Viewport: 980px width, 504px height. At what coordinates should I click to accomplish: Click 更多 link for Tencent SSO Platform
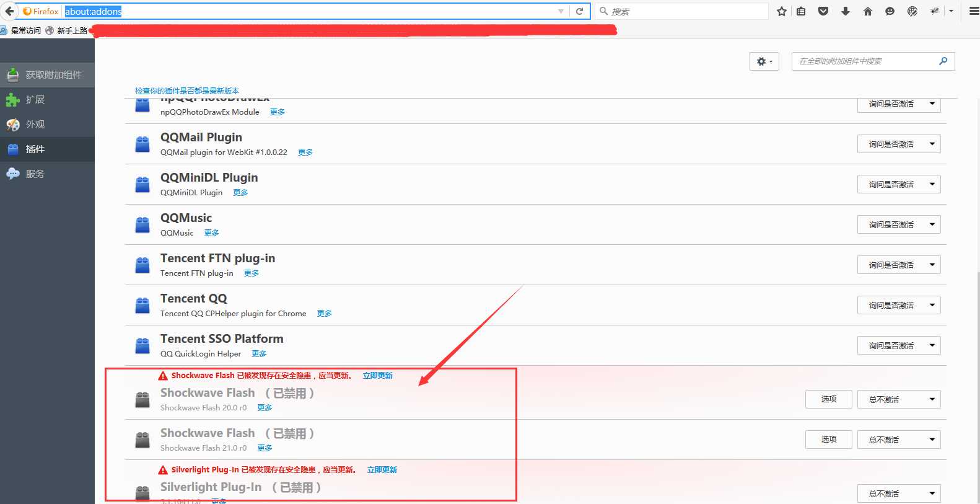pos(259,354)
